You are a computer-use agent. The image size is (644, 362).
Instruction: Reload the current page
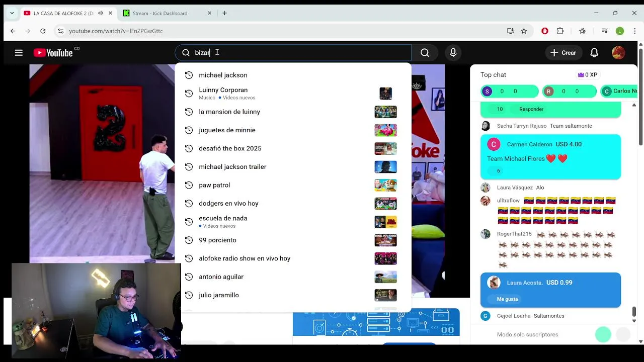coord(43,31)
